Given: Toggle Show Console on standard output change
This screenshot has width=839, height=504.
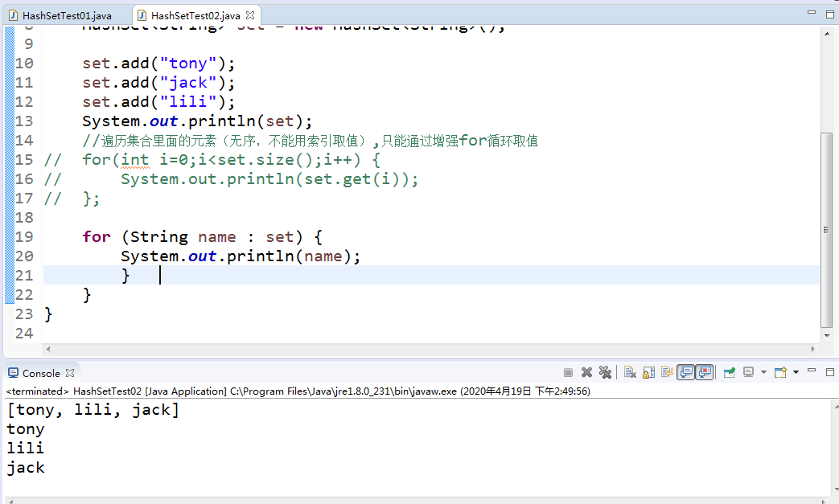Looking at the screenshot, I should pos(687,372).
